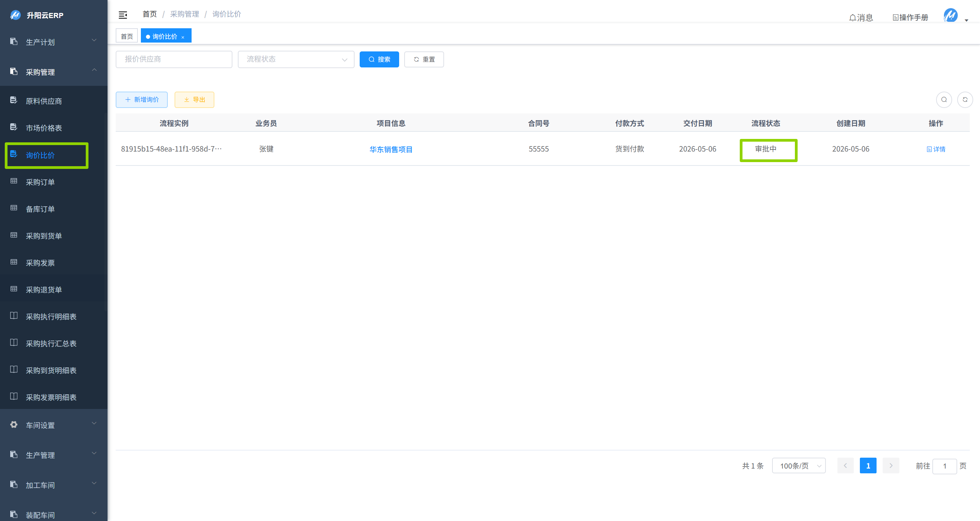Open 市场价格表 in the sidebar

[x=54, y=128]
